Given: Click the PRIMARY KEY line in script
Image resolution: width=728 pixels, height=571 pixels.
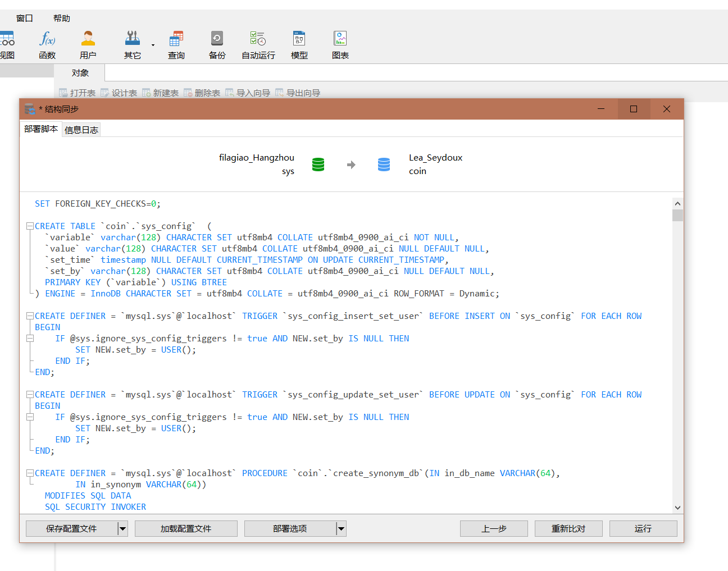Looking at the screenshot, I should pyautogui.click(x=136, y=282).
